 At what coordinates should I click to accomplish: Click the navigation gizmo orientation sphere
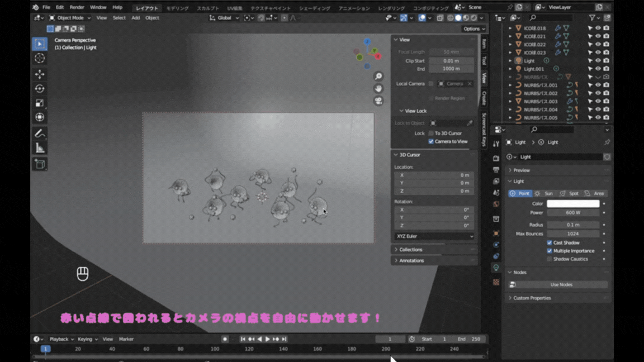[368, 54]
